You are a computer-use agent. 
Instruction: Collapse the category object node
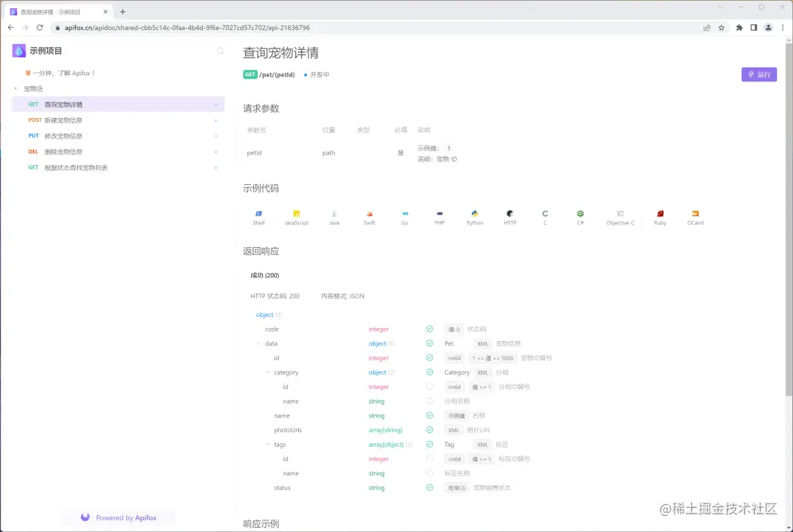267,372
